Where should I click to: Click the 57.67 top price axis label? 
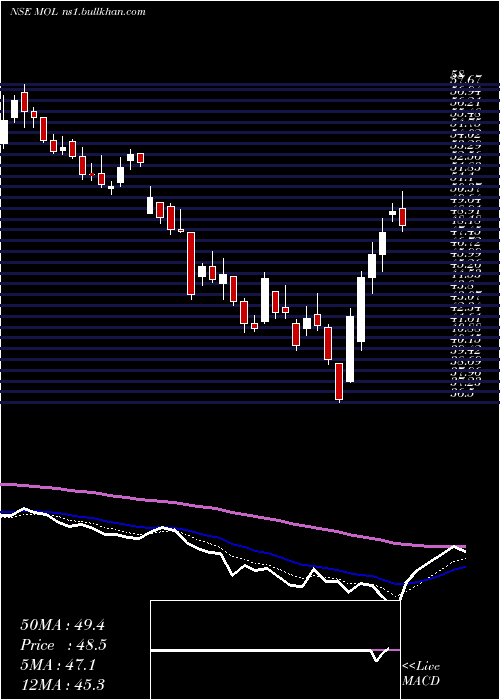tap(466, 79)
